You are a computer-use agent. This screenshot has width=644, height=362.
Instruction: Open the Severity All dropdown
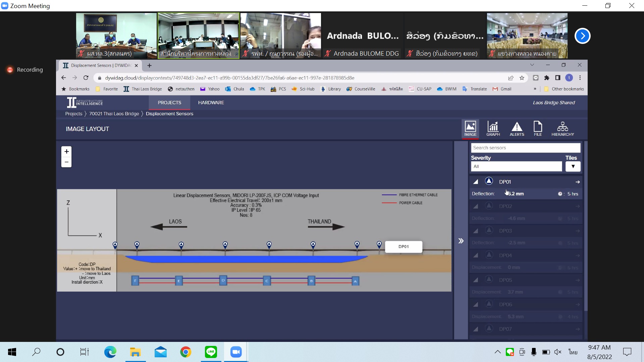coord(516,167)
